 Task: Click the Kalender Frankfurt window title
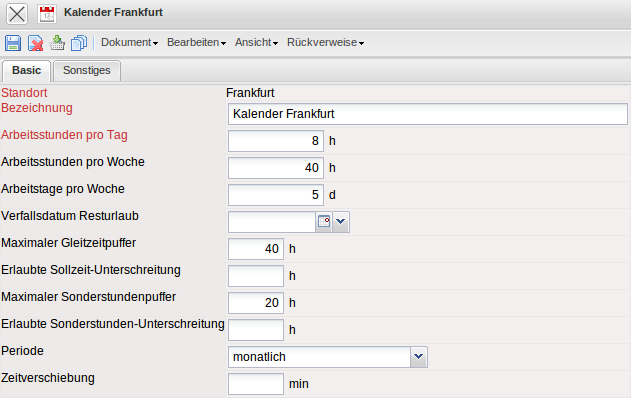click(113, 12)
